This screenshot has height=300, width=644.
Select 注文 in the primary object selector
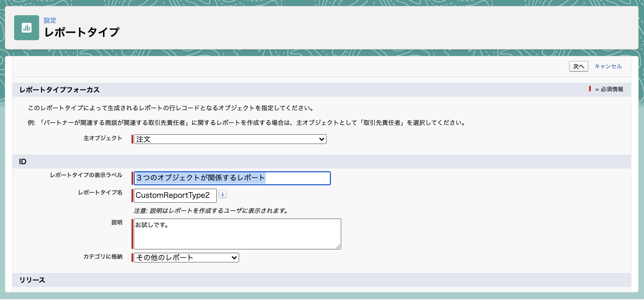229,139
